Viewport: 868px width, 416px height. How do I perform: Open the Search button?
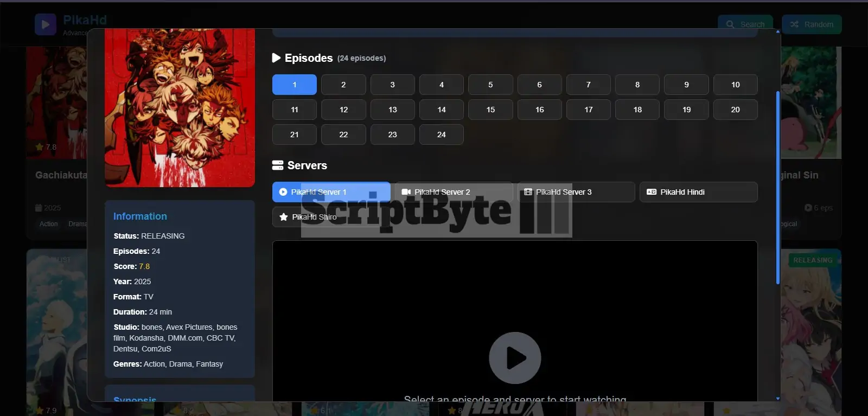click(x=745, y=24)
